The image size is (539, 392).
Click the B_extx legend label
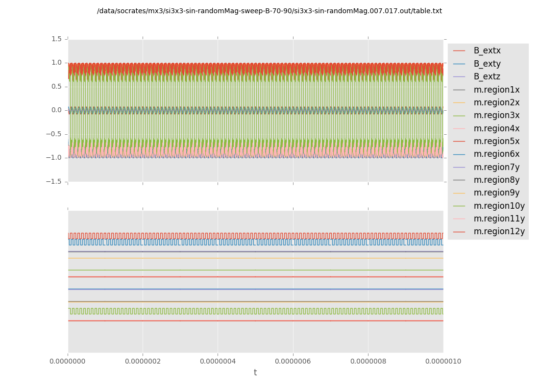pos(487,50)
